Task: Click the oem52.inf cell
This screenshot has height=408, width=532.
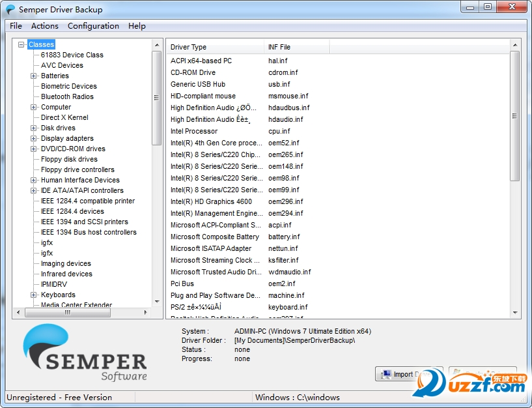Action: [284, 143]
